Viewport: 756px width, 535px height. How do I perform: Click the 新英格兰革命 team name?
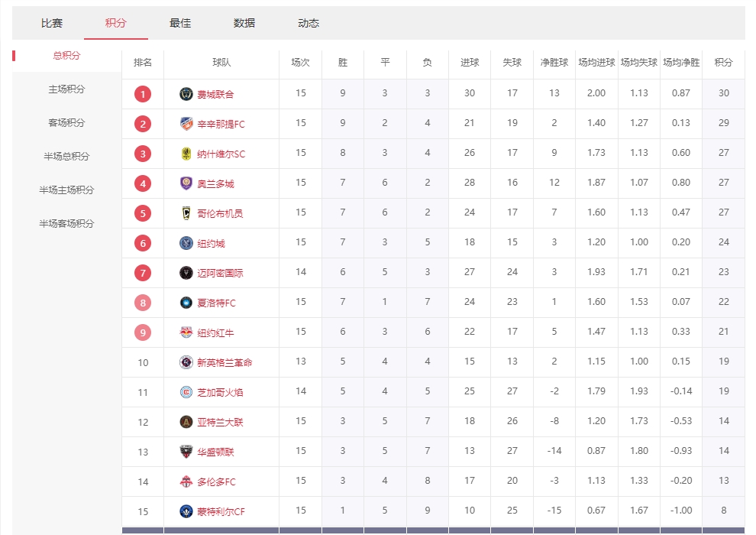(x=225, y=362)
